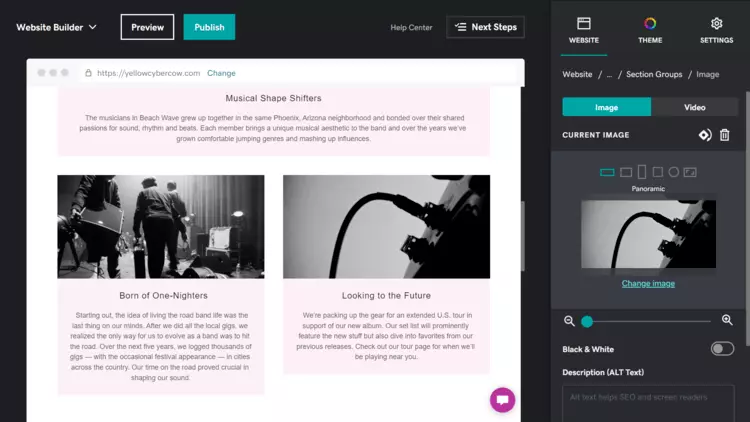Screen dimensions: 750x422
Task: Open the Help Center link
Action: (x=411, y=28)
